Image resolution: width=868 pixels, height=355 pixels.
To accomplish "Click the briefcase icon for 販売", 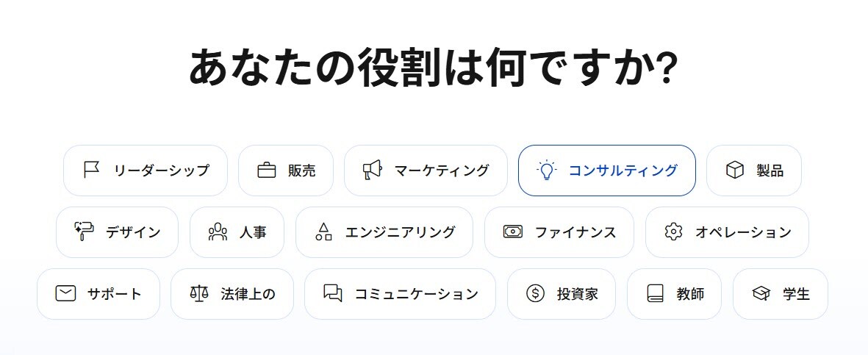I will tap(266, 171).
